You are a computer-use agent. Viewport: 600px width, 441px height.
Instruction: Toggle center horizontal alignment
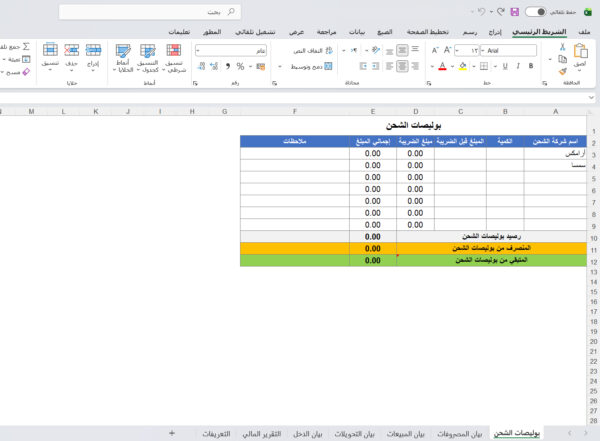coord(402,66)
